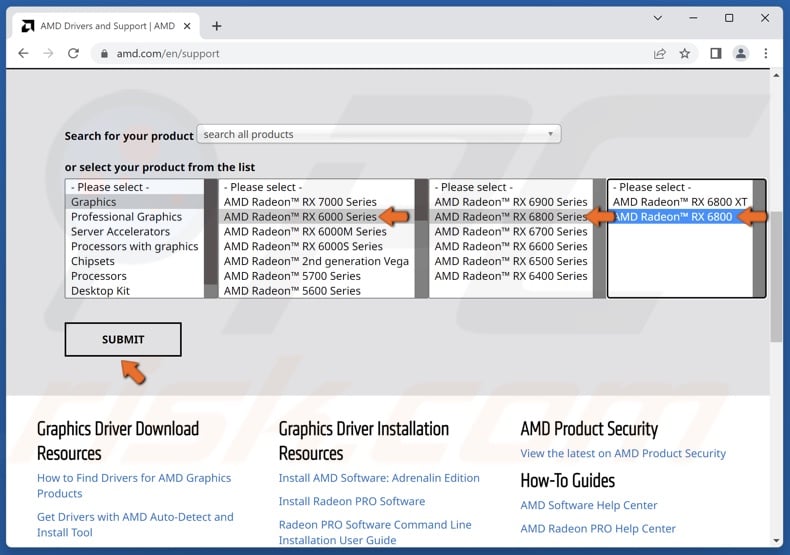790x555 pixels.
Task: Select Desktop Kit category
Action: click(x=135, y=291)
